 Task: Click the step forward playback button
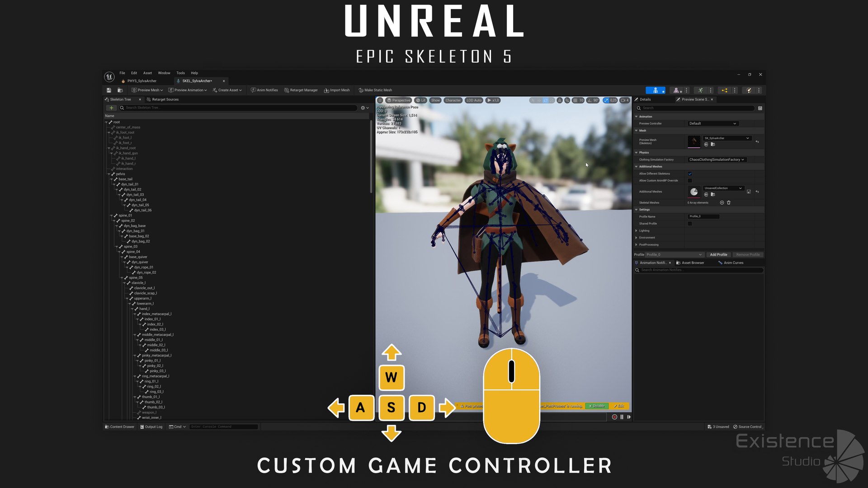click(629, 417)
